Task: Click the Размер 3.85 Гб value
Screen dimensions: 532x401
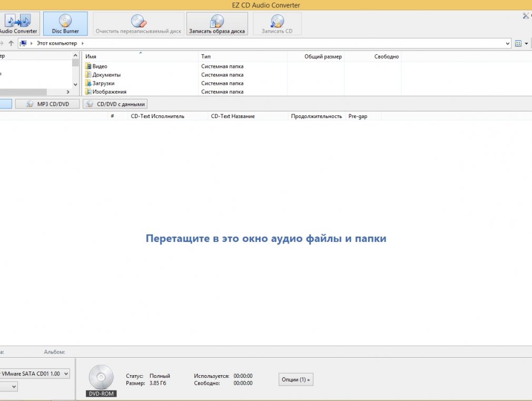Action: (158, 383)
